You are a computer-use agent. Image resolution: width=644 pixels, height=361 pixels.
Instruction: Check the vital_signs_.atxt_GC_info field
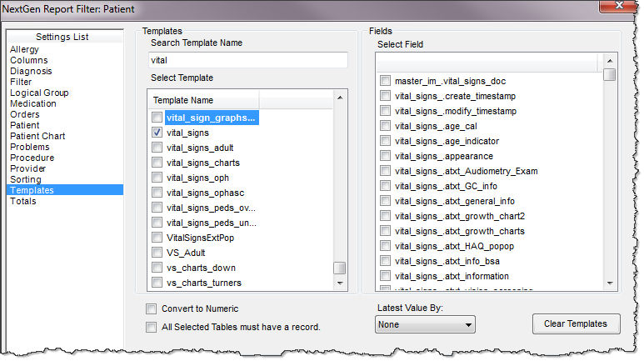(x=385, y=186)
